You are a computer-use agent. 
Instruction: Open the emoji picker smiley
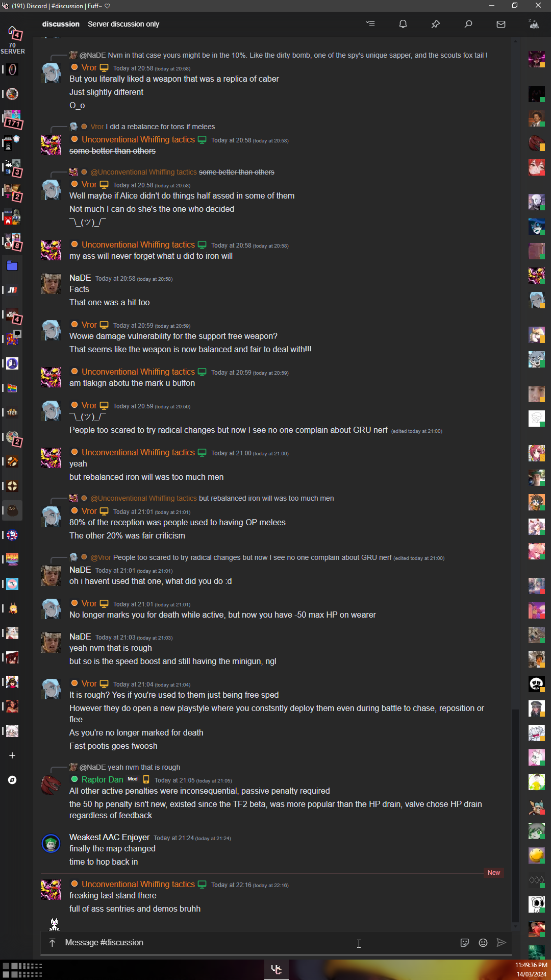click(483, 943)
